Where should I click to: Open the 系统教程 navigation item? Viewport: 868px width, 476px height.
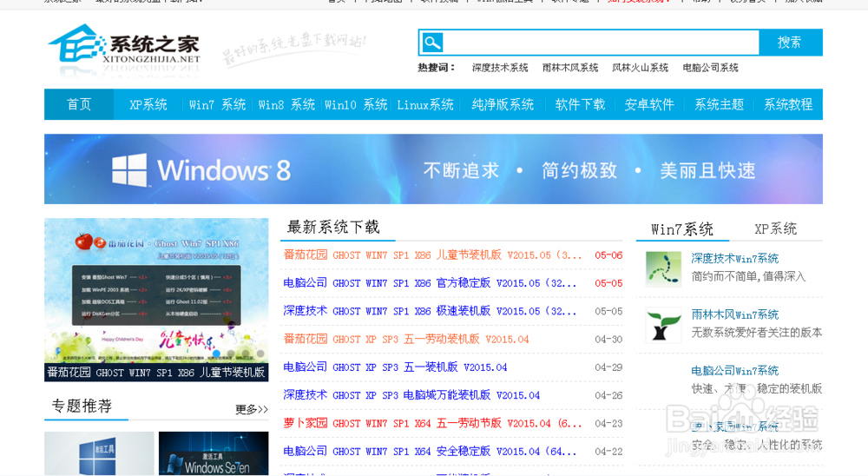coord(788,105)
